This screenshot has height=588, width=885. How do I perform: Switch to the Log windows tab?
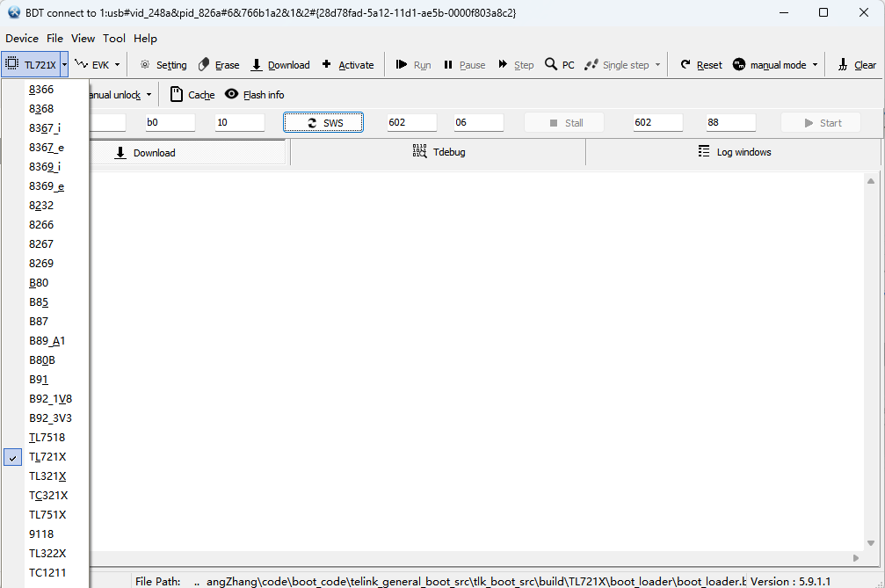coord(734,152)
